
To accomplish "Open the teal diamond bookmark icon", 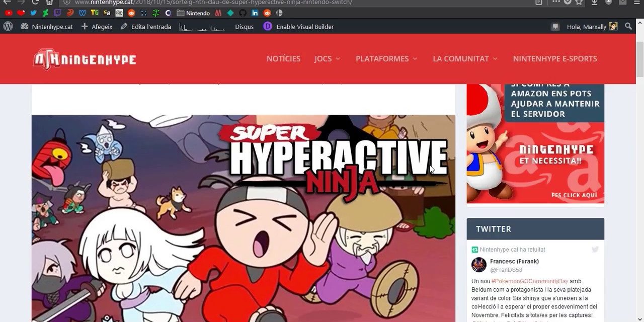I will pos(230,13).
